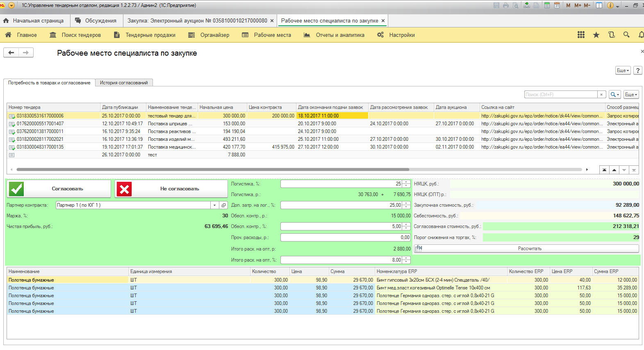Switch to История согласований tab

(x=124, y=83)
